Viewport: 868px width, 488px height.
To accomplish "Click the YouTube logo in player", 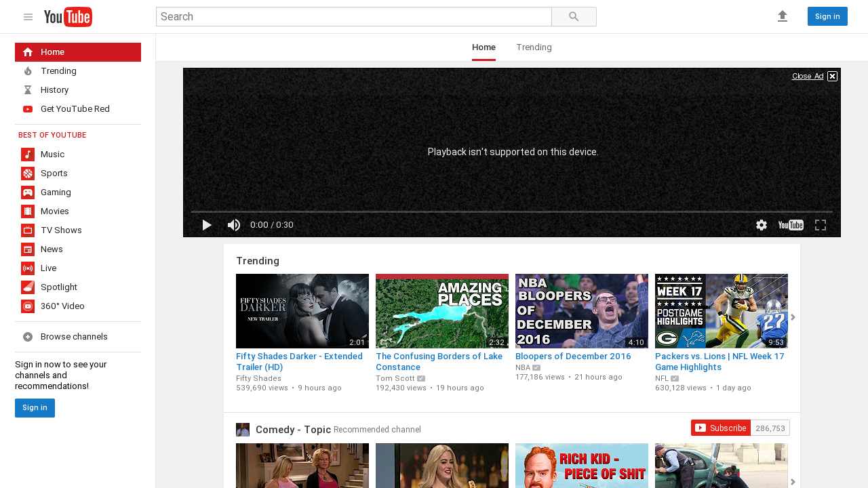I will coord(791,225).
